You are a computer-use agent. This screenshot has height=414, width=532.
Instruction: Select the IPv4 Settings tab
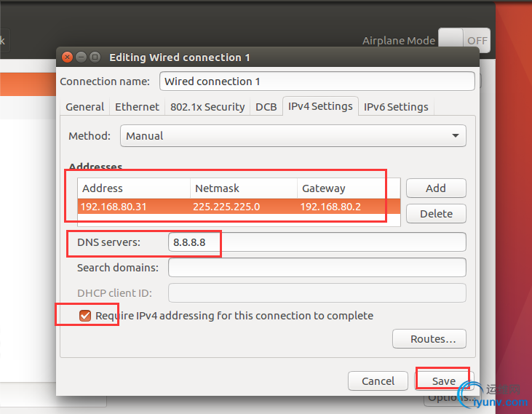320,106
